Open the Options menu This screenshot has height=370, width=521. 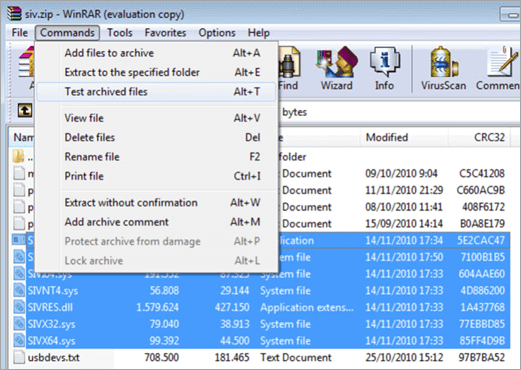(x=217, y=33)
